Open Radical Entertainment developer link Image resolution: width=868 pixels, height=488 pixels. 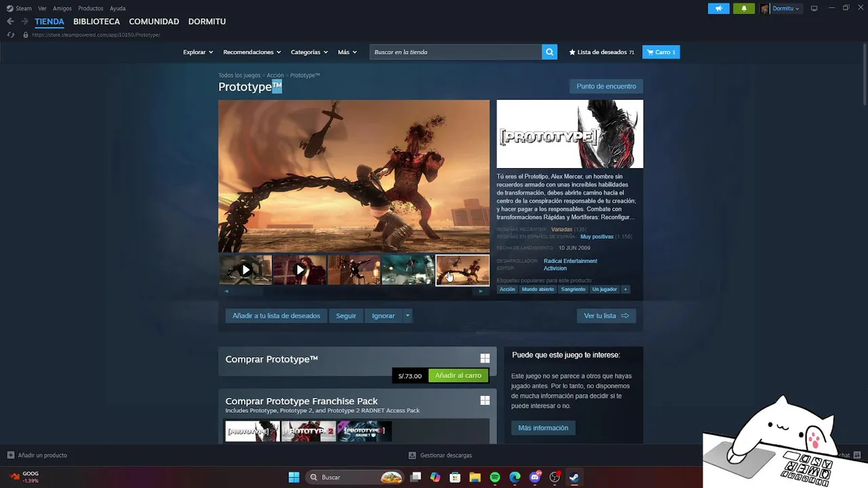tap(570, 261)
